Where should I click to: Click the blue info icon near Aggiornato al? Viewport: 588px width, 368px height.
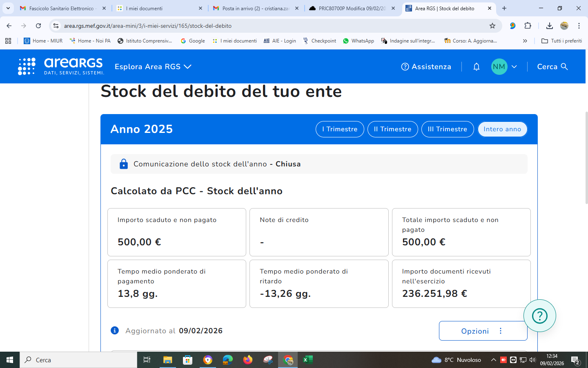coord(115,330)
